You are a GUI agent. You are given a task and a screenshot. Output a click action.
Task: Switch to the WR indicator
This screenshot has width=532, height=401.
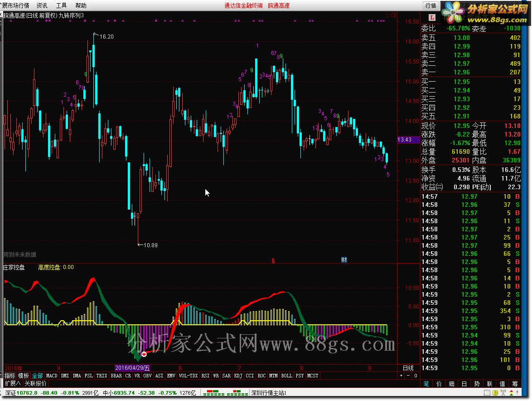point(216,376)
